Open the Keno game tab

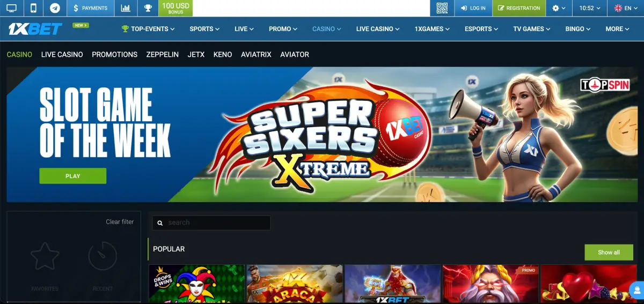click(x=223, y=54)
